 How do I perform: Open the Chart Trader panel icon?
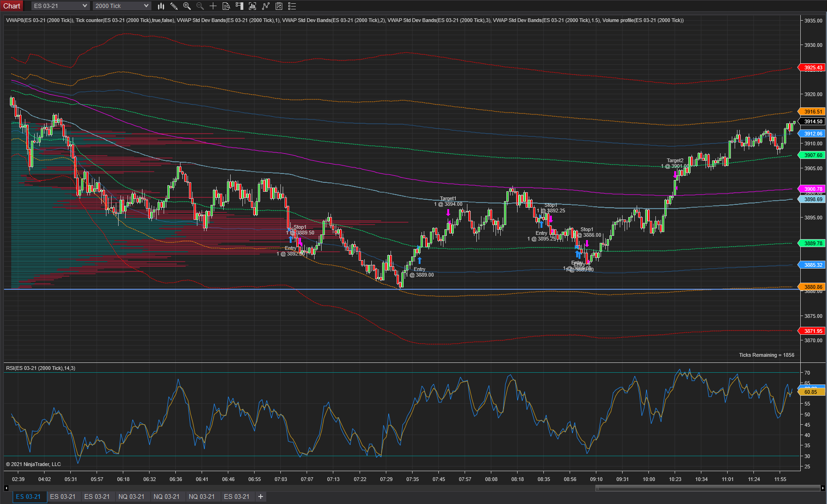point(240,6)
